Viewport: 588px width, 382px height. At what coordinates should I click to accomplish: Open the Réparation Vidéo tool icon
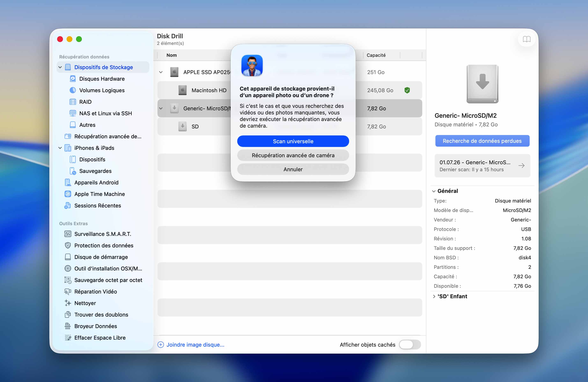pos(68,291)
